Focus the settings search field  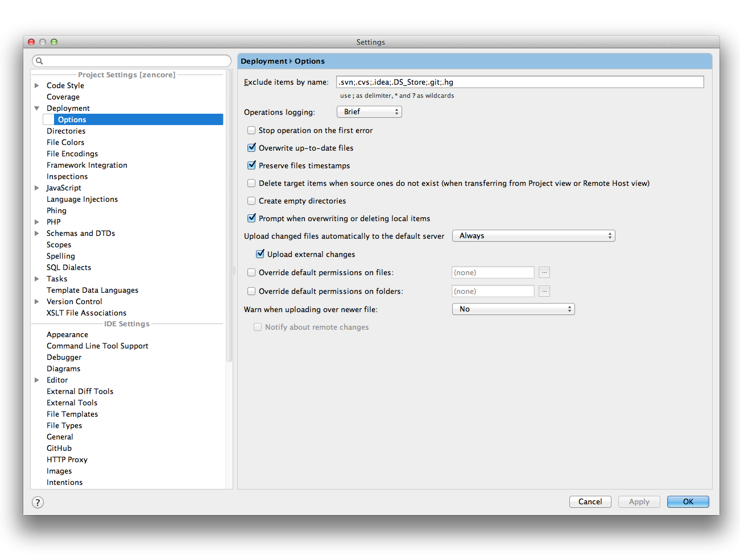132,61
